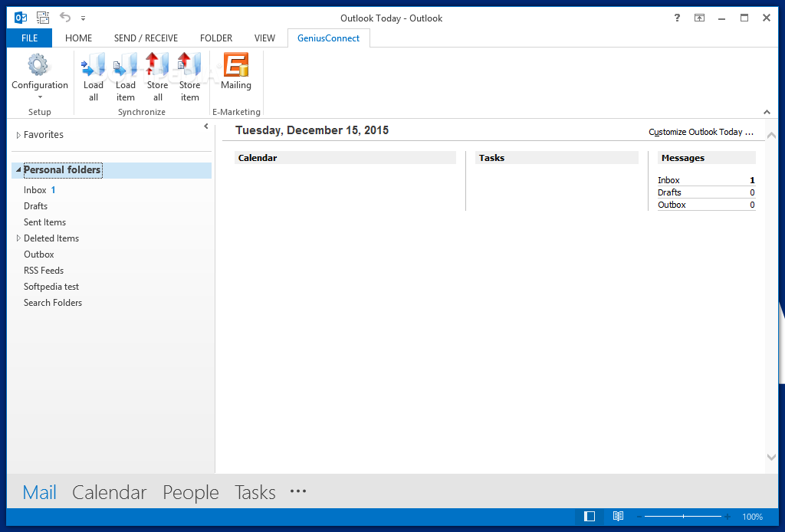Click the date heading Tuesday, December 15, 2015
785x532 pixels.
tap(312, 130)
